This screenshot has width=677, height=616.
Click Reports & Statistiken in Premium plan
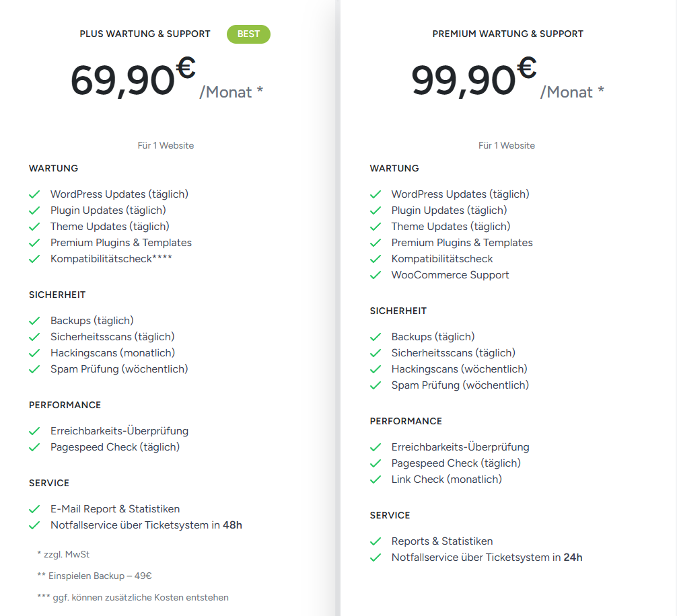[442, 541]
